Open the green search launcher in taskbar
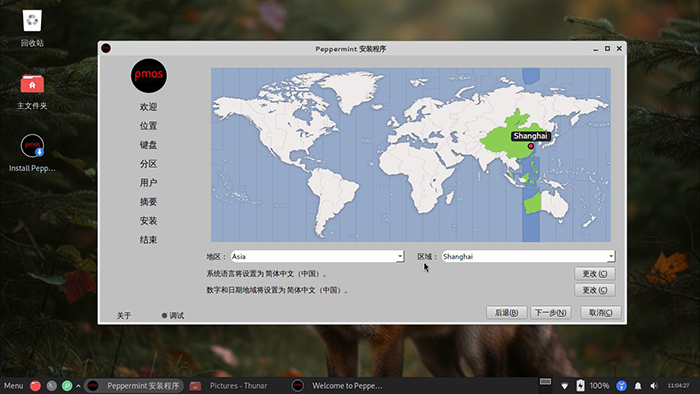The image size is (700, 394). tap(67, 386)
